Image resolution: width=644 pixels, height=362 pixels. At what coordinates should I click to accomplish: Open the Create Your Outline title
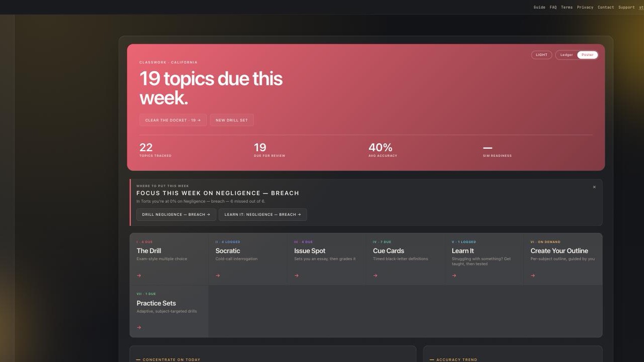tap(559, 251)
